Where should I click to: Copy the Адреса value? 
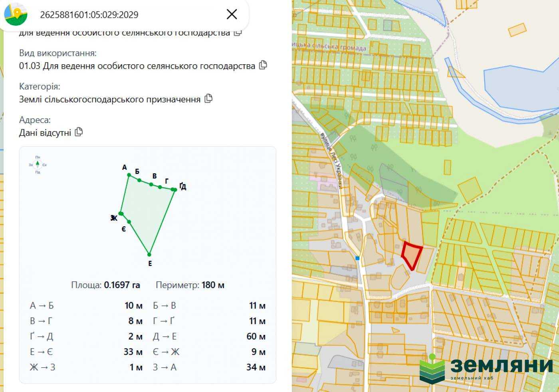(x=79, y=132)
